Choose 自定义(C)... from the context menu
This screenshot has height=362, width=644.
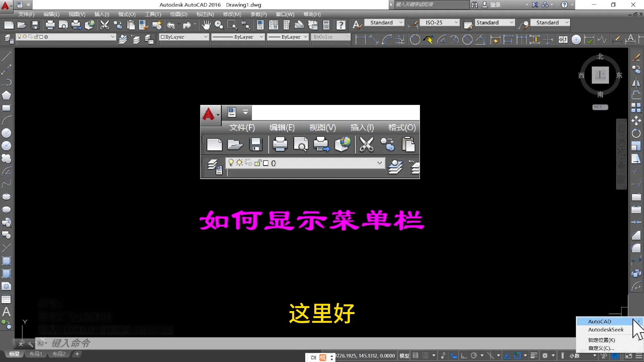601,348
